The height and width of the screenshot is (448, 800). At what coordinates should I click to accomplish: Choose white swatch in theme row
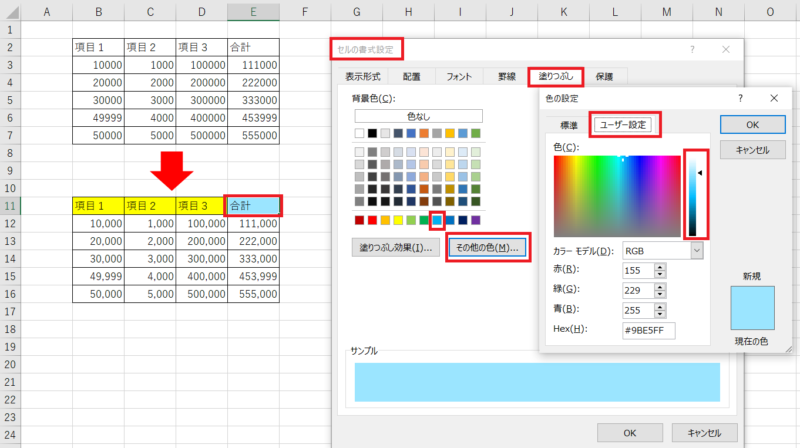tap(360, 133)
